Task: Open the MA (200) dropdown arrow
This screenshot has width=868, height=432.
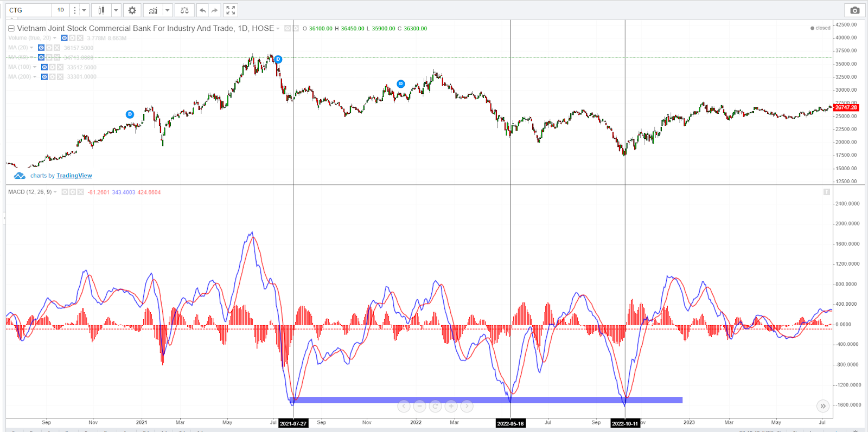Action: click(35, 77)
